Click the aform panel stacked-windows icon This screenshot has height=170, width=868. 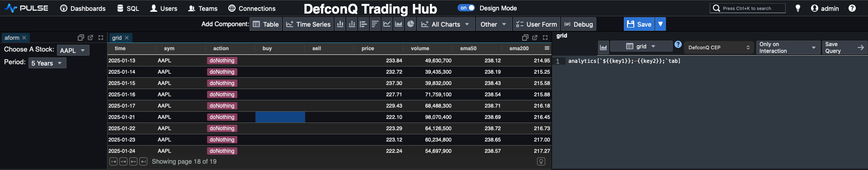pos(80,38)
